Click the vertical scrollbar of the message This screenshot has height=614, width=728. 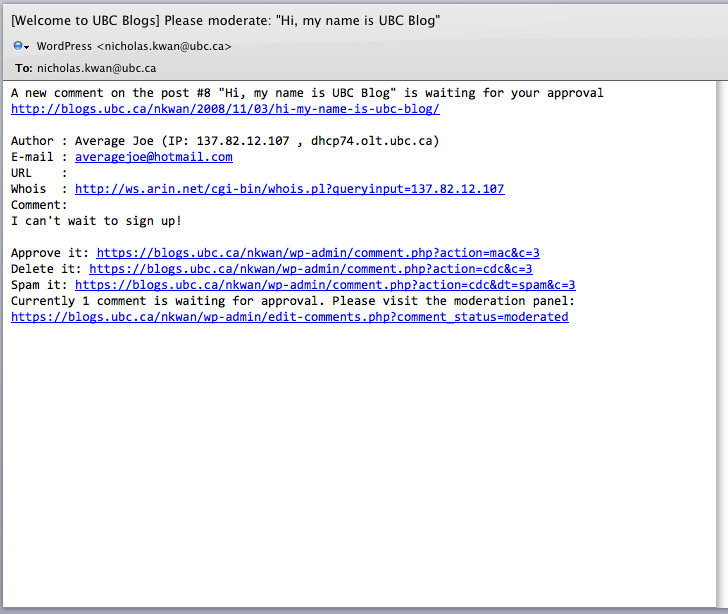(x=722, y=344)
